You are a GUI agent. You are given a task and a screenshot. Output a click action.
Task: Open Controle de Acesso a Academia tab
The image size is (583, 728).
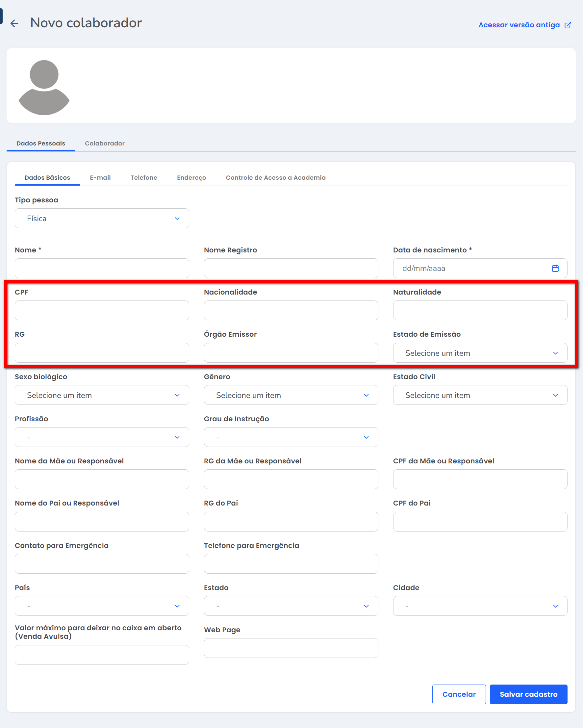click(275, 178)
